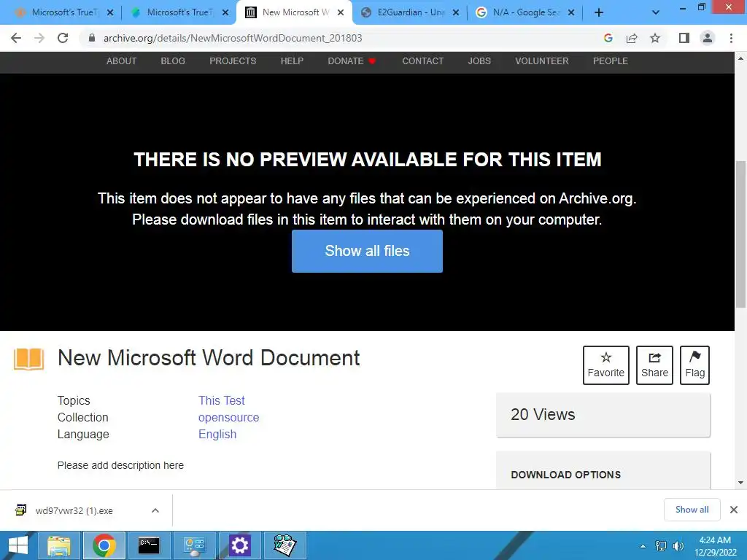Open the This Test topic link
The height and width of the screenshot is (560, 747).
point(222,400)
